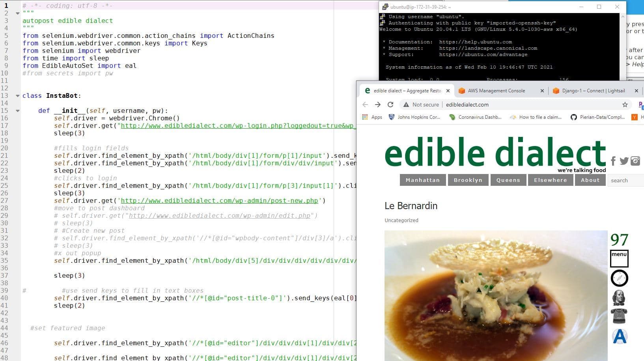Go forward in the Chrome browser
The height and width of the screenshot is (361, 644).
[x=378, y=105]
